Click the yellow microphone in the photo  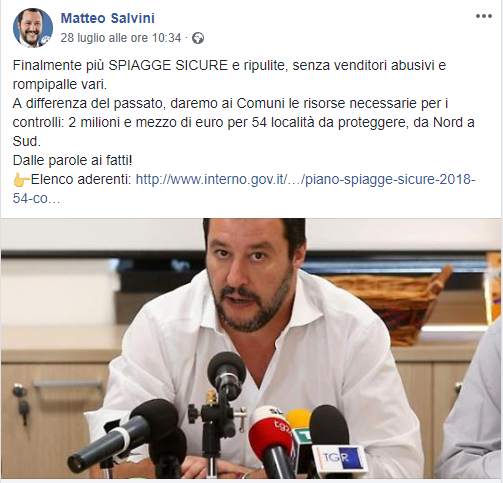coord(299,421)
